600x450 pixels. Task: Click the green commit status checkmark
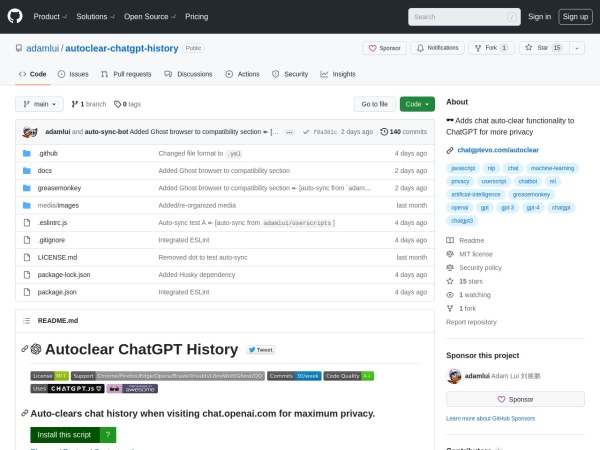coord(306,132)
